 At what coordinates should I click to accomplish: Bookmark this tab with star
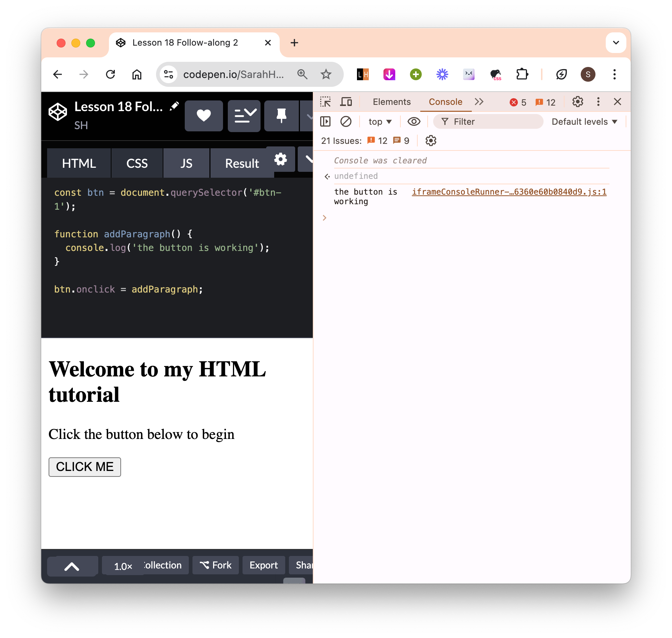point(326,74)
